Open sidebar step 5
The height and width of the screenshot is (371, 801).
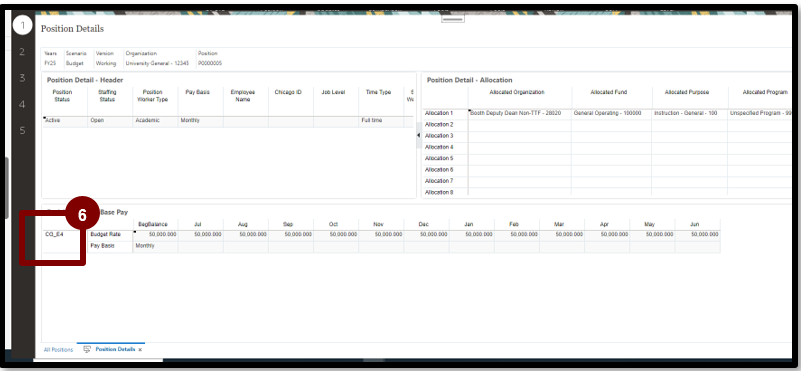coord(22,130)
